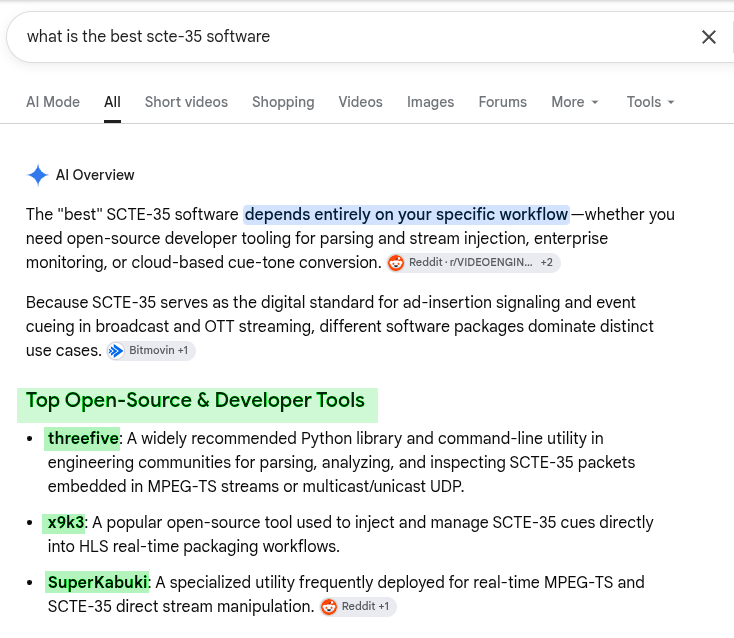Switch to the Videos tab
Screen dimensions: 734x638
(360, 102)
